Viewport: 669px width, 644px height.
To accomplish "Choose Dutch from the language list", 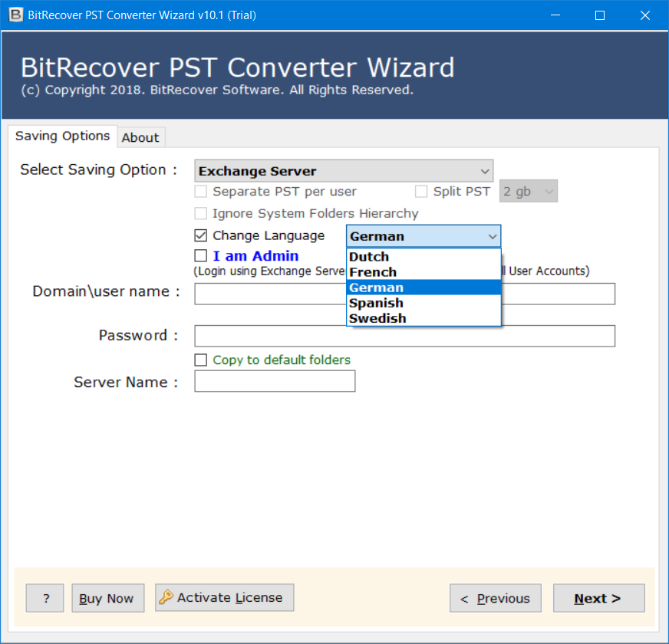I will [x=423, y=257].
